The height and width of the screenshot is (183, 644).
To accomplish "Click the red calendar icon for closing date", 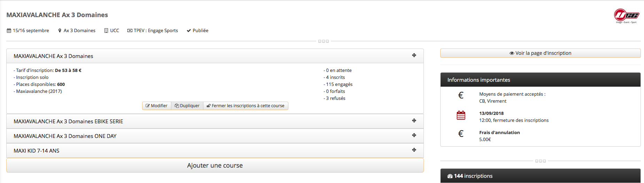I will point(461,115).
